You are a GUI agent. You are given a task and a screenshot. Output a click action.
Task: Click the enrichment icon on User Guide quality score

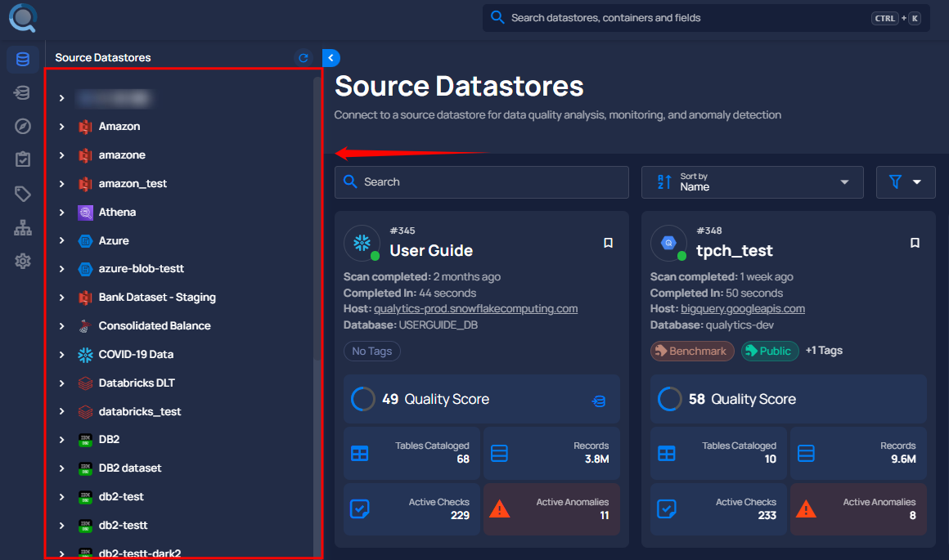pyautogui.click(x=599, y=401)
